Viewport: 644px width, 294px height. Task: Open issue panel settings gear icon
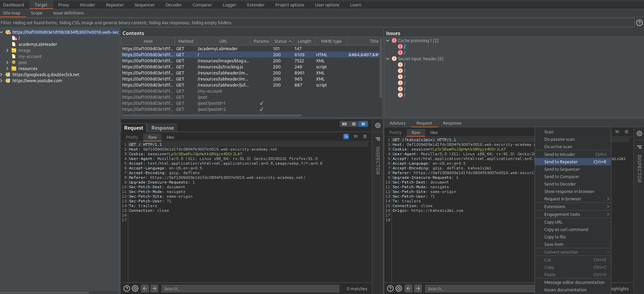[639, 133]
